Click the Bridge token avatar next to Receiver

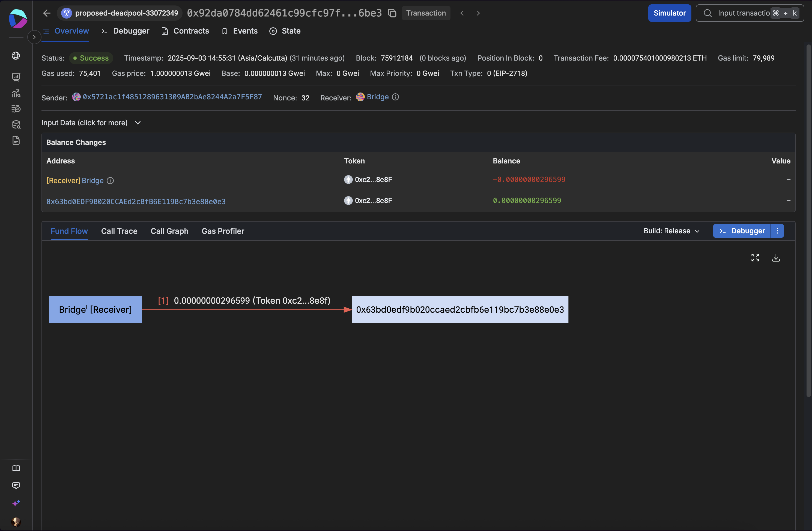coord(360,97)
